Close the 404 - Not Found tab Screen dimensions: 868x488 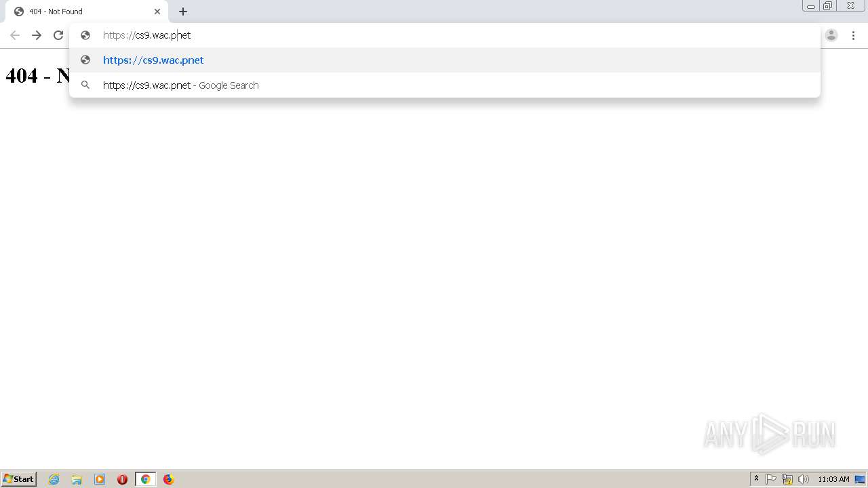[157, 12]
